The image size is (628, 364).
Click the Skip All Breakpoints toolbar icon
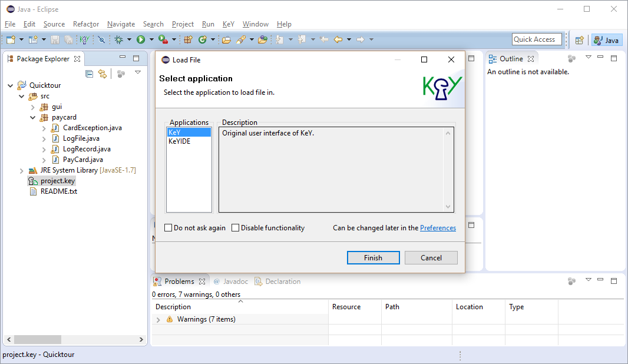(102, 39)
